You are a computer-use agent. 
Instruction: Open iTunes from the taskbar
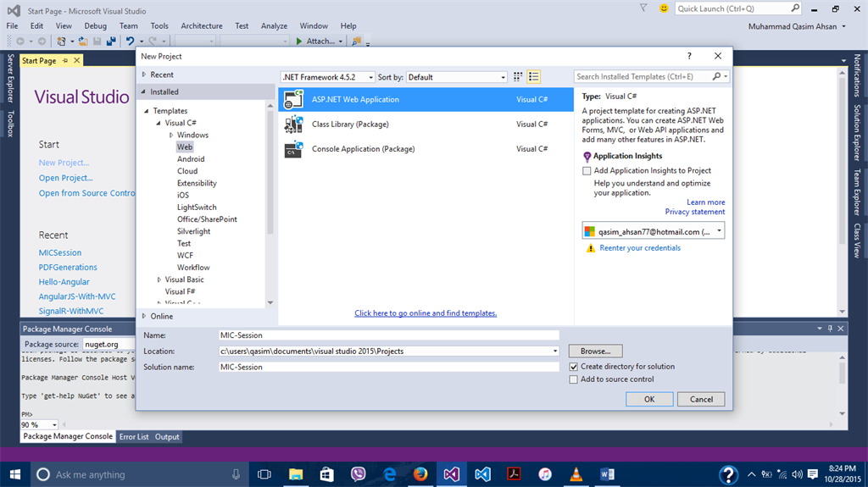(545, 474)
